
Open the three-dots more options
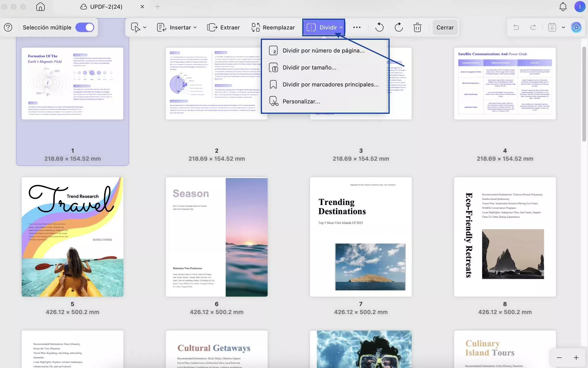tap(357, 27)
